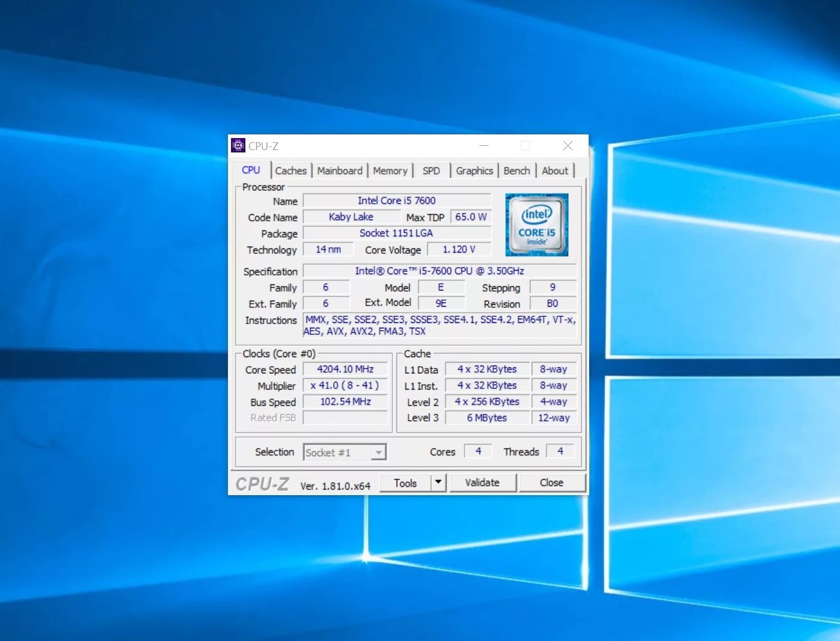Click the Multiplier x 41.0 value
The width and height of the screenshot is (840, 641).
pos(345,385)
